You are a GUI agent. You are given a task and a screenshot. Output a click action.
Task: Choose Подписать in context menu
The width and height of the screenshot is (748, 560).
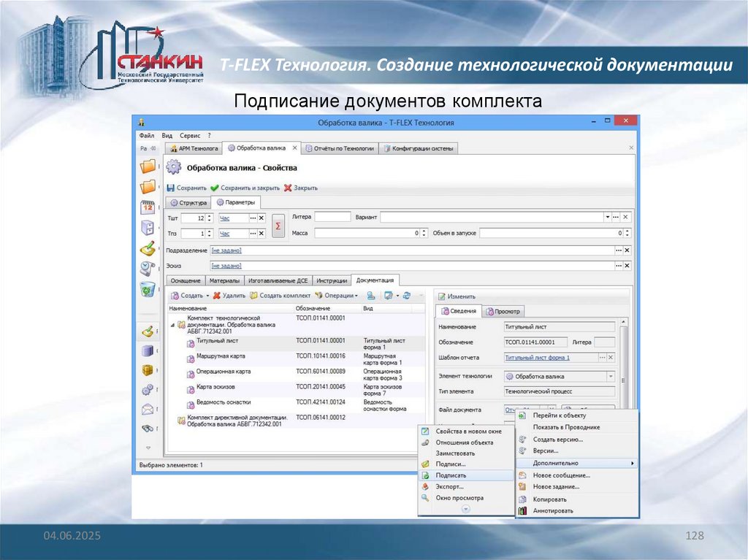(x=466, y=475)
